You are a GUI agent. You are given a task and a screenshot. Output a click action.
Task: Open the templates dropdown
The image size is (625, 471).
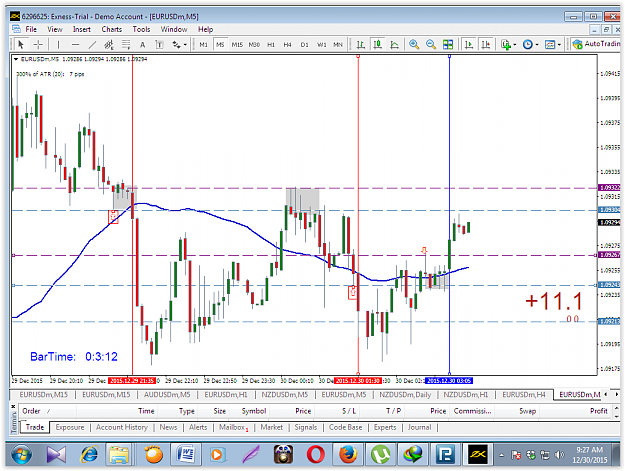[x=553, y=44]
